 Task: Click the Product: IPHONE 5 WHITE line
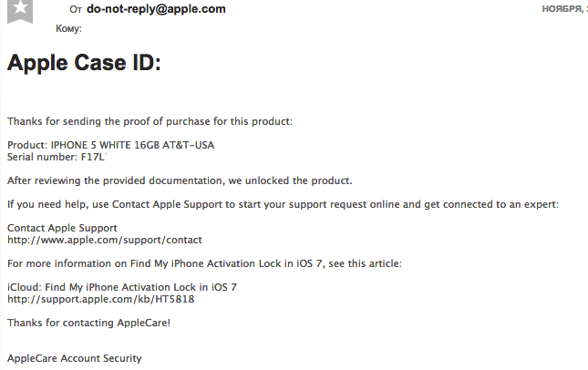click(110, 145)
